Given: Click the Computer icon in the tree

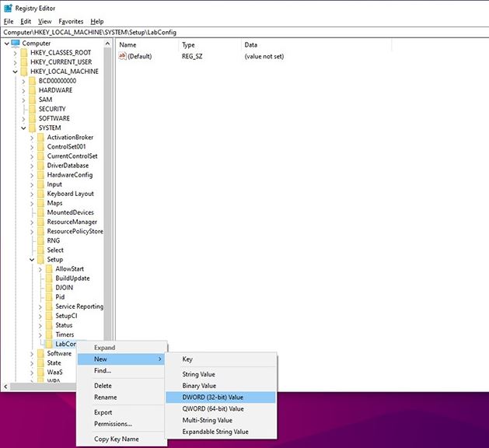Looking at the screenshot, I should [16, 43].
